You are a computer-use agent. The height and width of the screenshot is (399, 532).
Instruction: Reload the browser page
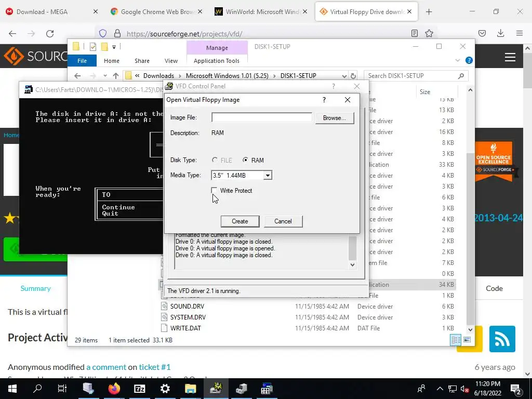(50, 33)
